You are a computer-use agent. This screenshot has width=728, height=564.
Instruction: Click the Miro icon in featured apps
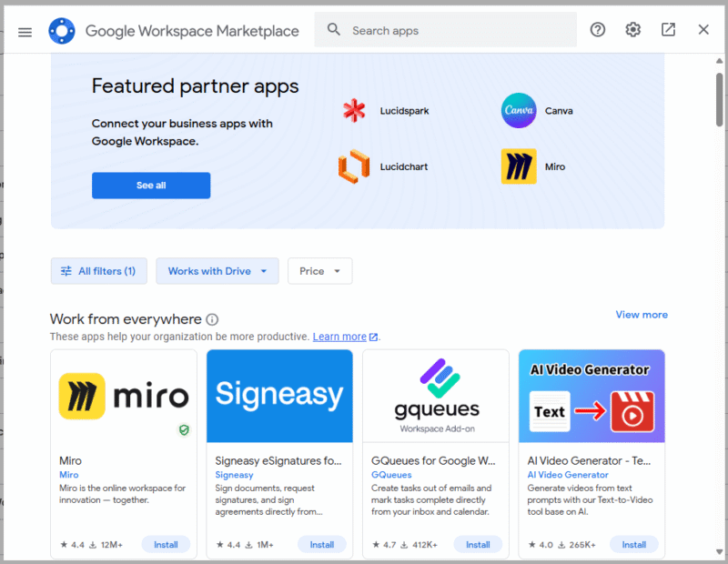point(519,166)
